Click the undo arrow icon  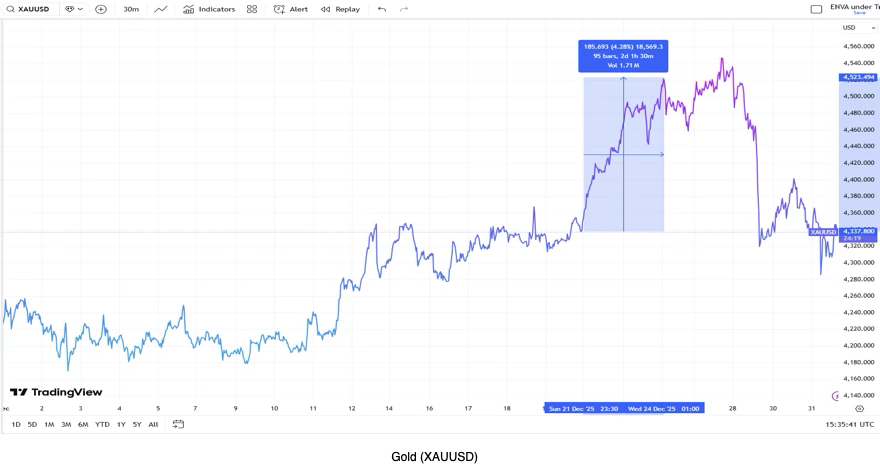pyautogui.click(x=382, y=9)
